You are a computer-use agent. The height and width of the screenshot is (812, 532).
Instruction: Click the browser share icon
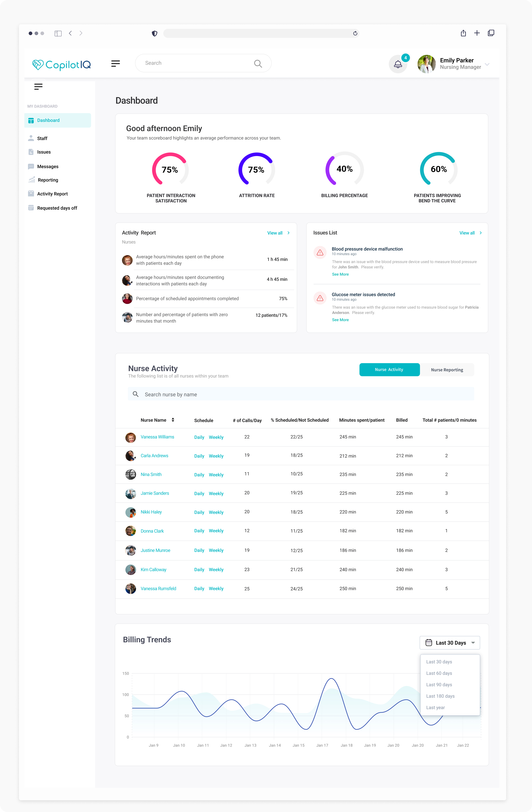pos(463,33)
